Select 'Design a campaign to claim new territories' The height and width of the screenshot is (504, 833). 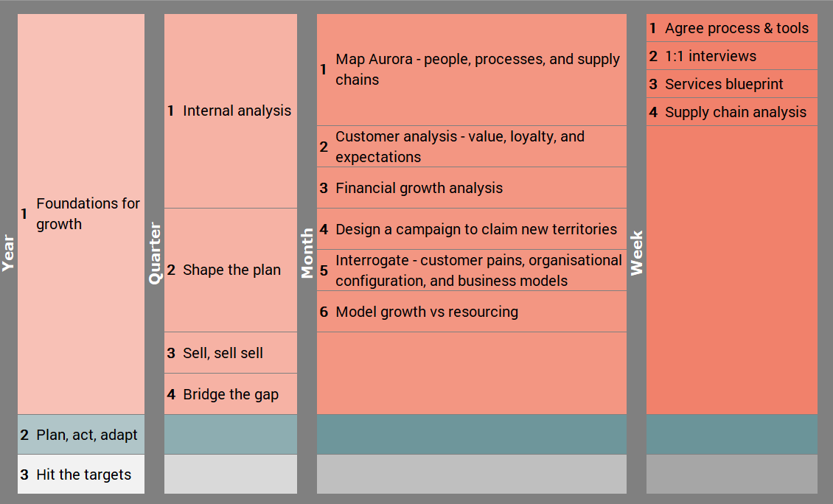(x=472, y=229)
